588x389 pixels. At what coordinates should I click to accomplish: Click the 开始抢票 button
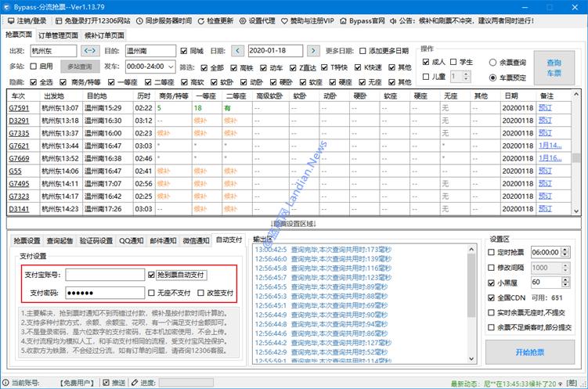(530, 352)
